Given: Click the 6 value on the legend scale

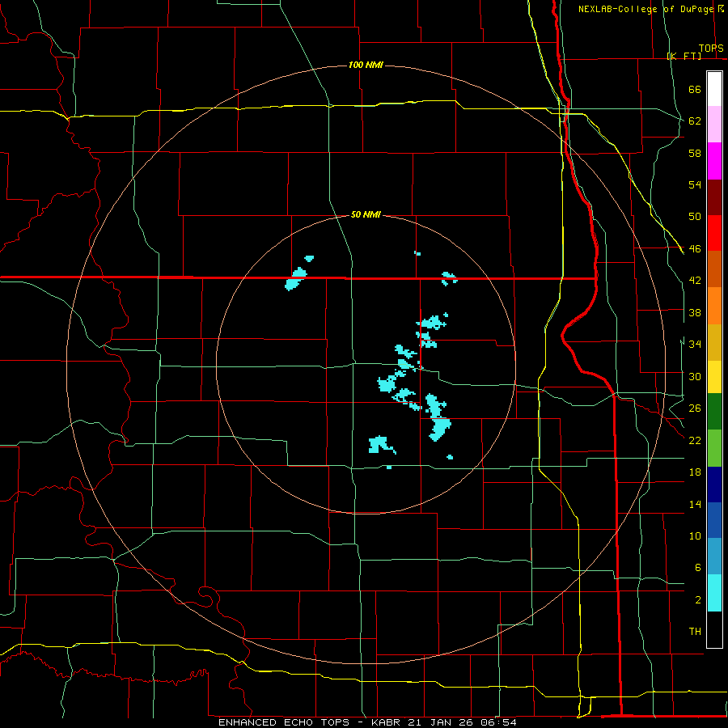Looking at the screenshot, I should click(697, 568).
